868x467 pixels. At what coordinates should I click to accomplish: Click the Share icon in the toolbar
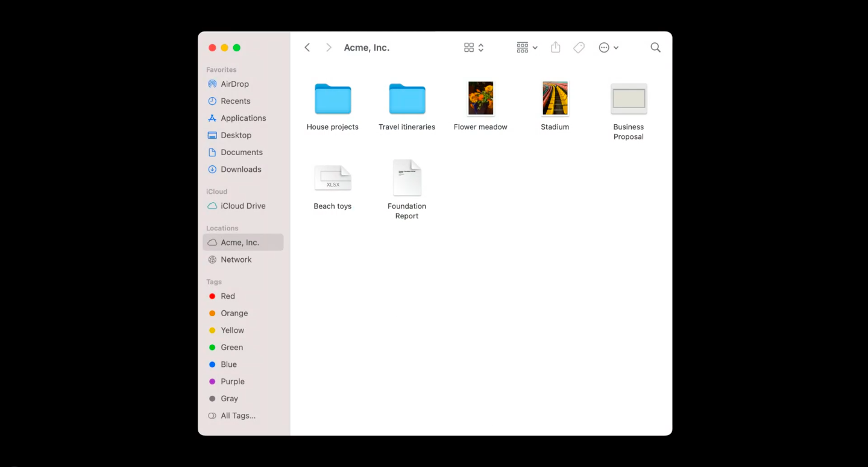coord(555,47)
